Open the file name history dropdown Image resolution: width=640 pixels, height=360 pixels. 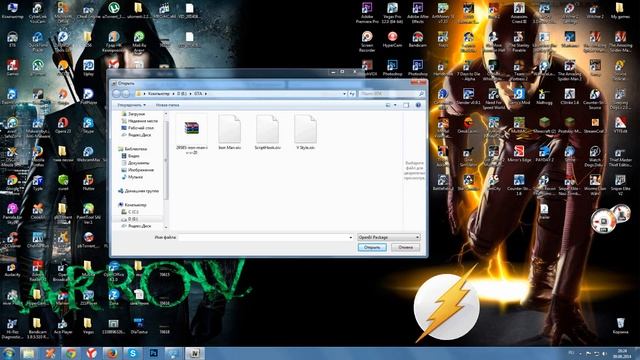[350, 237]
